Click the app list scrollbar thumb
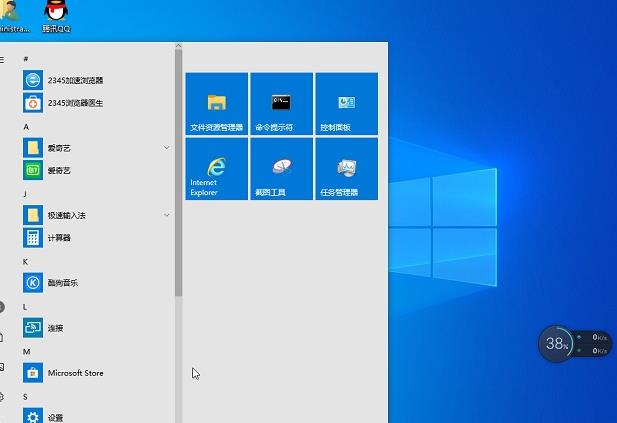Viewport: 617px width, 423px height. 178,173
